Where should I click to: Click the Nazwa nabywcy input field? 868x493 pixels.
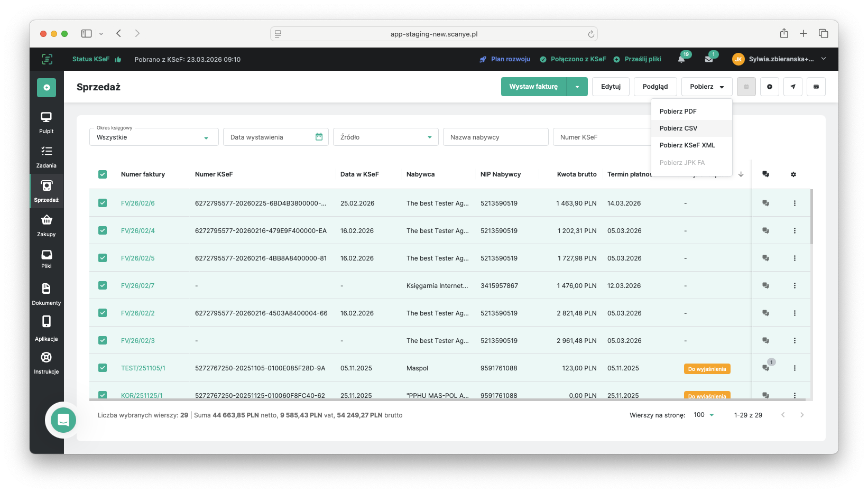(495, 137)
